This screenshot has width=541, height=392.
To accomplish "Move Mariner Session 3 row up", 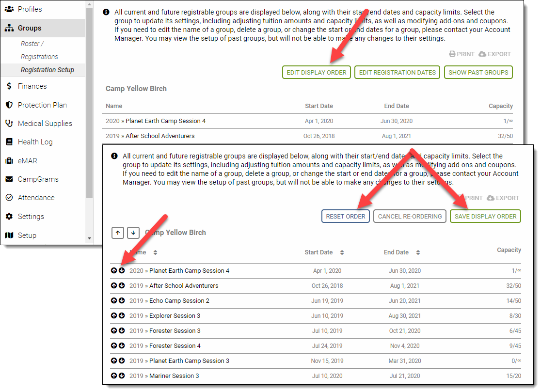I will pos(114,376).
